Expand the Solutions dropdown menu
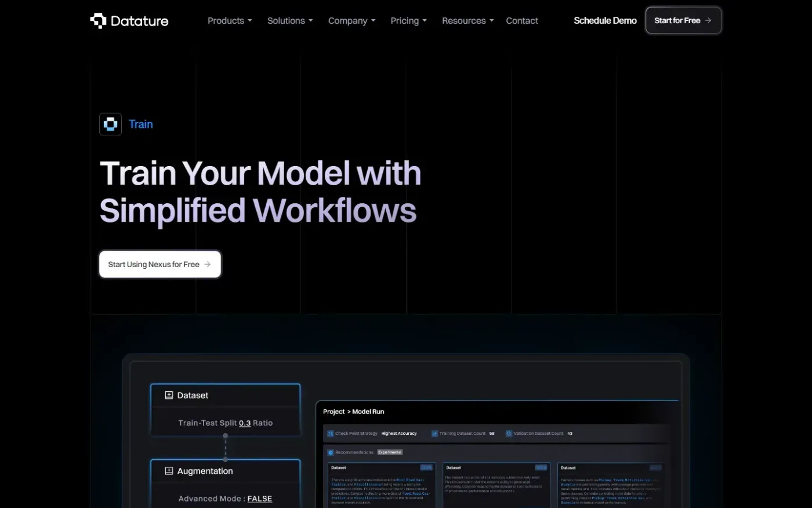Image resolution: width=812 pixels, height=508 pixels. tap(290, 20)
